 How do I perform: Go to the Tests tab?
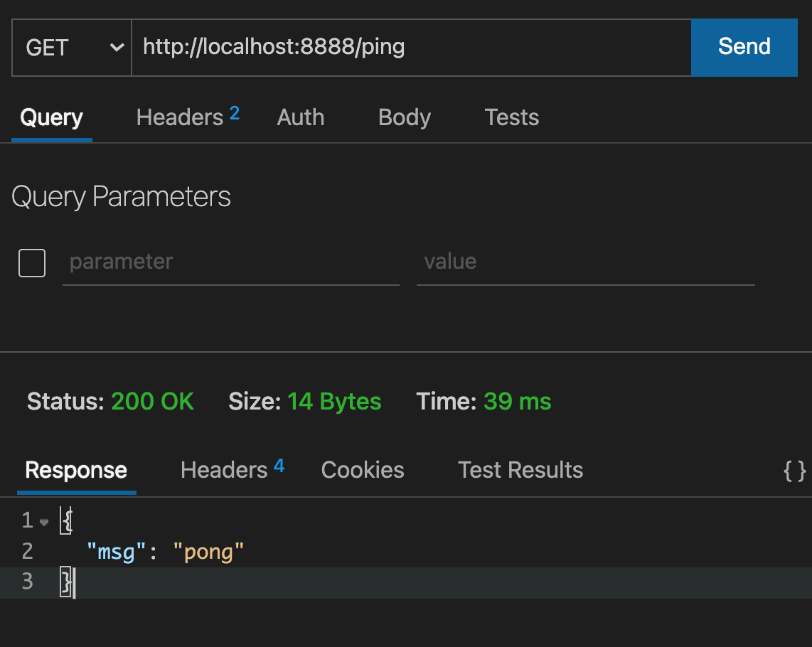tap(511, 117)
